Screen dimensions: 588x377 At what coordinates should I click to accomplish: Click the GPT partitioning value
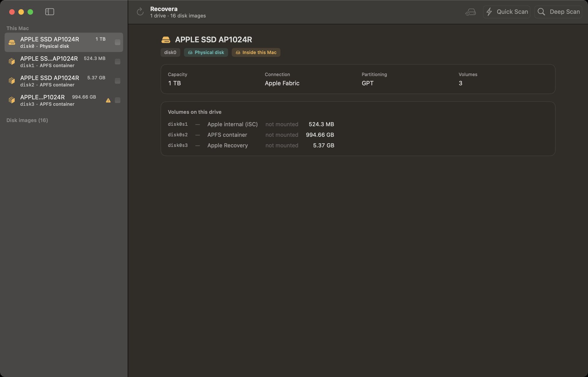[367, 83]
